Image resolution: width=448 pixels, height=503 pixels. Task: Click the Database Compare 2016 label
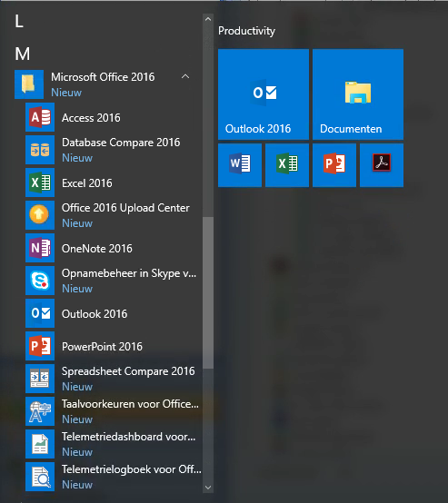point(121,143)
